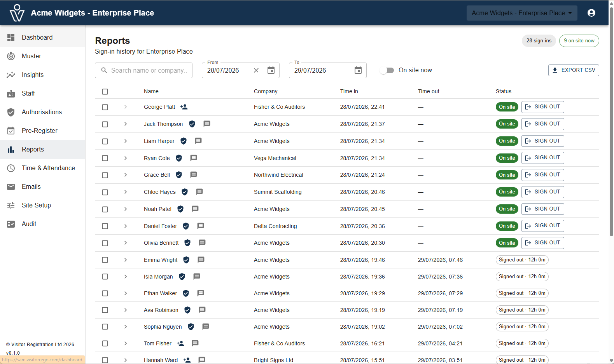Click Liam Harper's verified shield icon
This screenshot has width=614, height=364.
(x=184, y=141)
